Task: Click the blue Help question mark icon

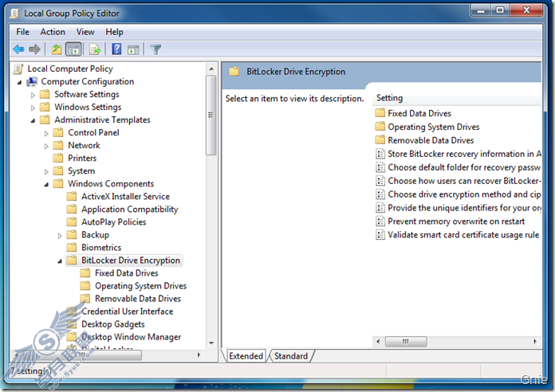Action: click(116, 49)
